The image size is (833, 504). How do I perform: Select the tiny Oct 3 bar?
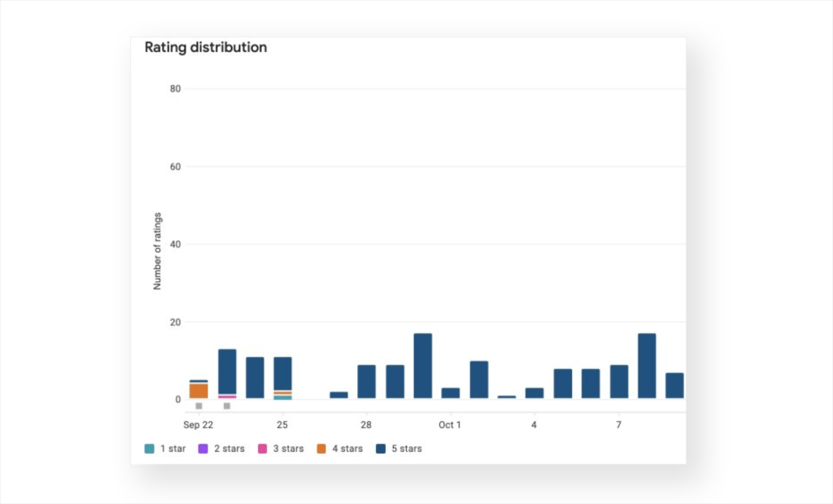tap(507, 397)
